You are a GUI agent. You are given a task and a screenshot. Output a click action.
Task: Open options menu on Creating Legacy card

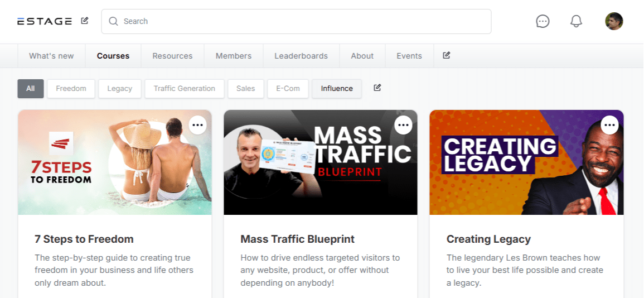[x=609, y=125]
